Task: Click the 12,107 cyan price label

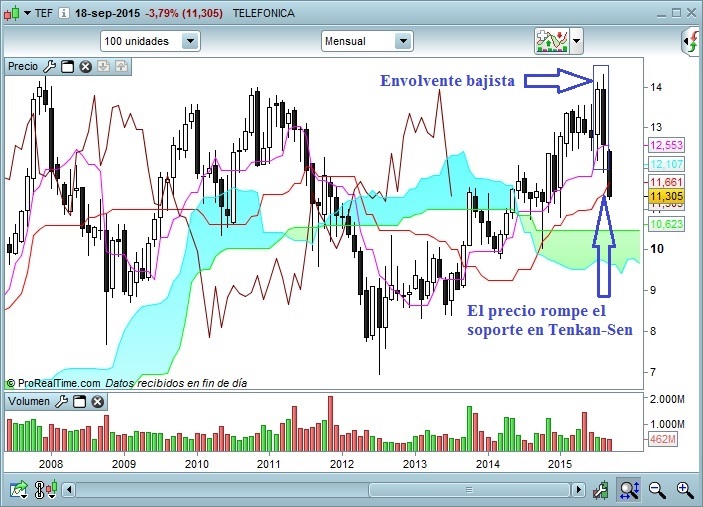Action: click(x=666, y=164)
